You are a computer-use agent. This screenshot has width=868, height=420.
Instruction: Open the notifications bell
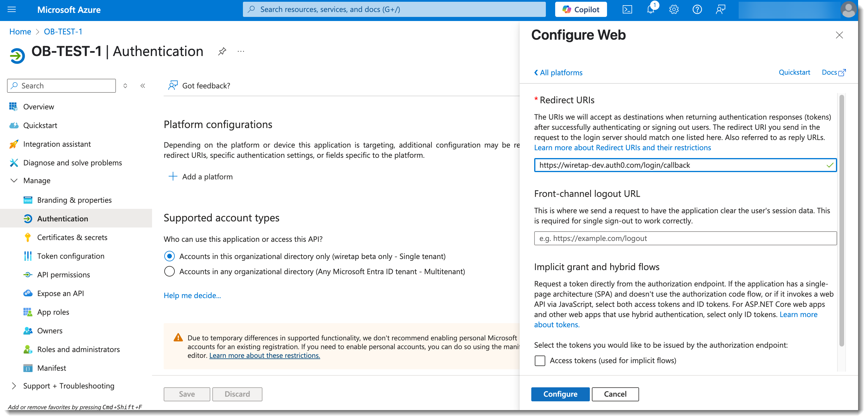[x=651, y=9]
